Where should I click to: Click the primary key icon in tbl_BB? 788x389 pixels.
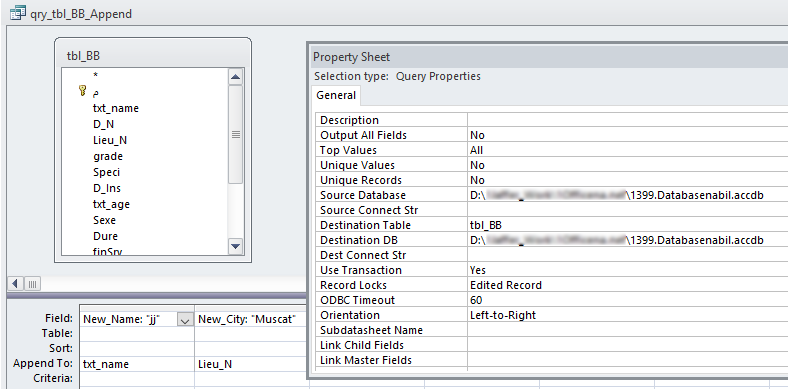(83, 91)
